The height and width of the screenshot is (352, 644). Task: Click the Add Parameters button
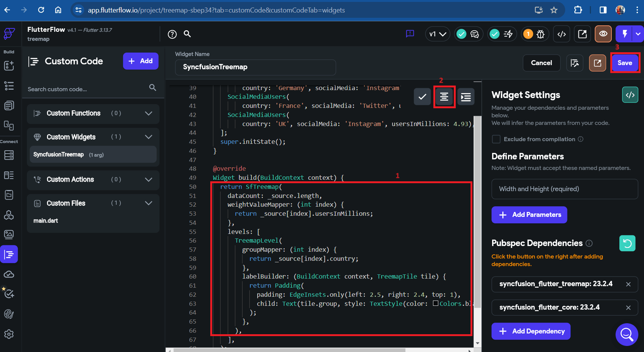coord(529,215)
